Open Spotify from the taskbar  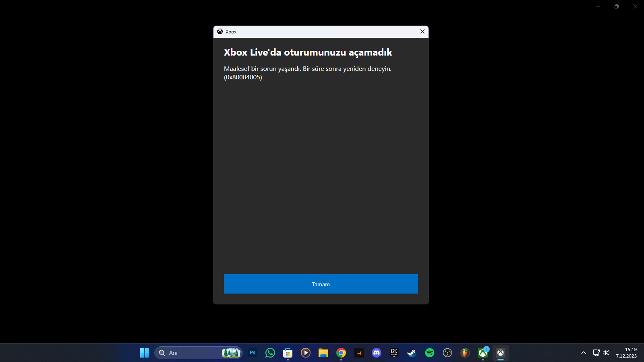click(430, 353)
